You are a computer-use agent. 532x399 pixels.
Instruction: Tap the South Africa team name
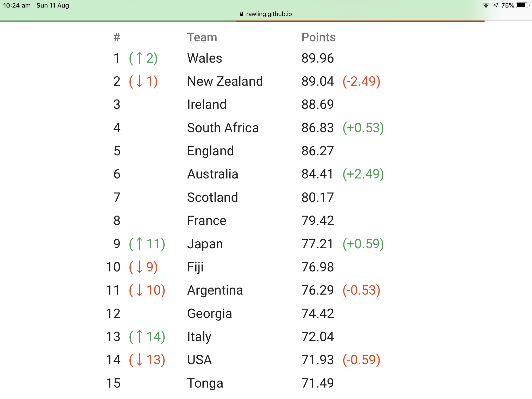pos(223,128)
